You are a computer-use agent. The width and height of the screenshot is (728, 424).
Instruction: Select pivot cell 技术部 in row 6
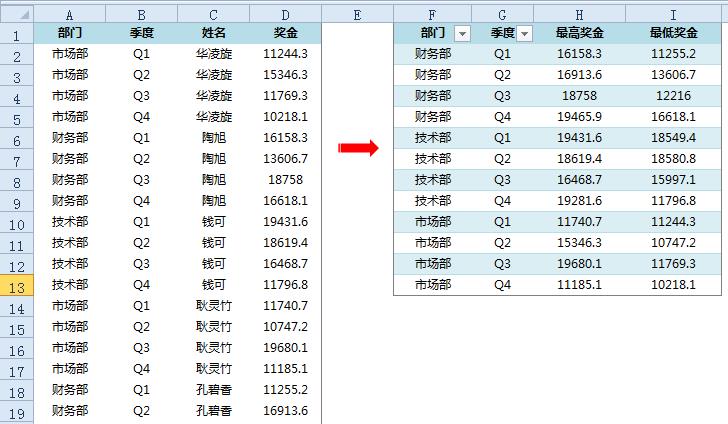click(432, 138)
